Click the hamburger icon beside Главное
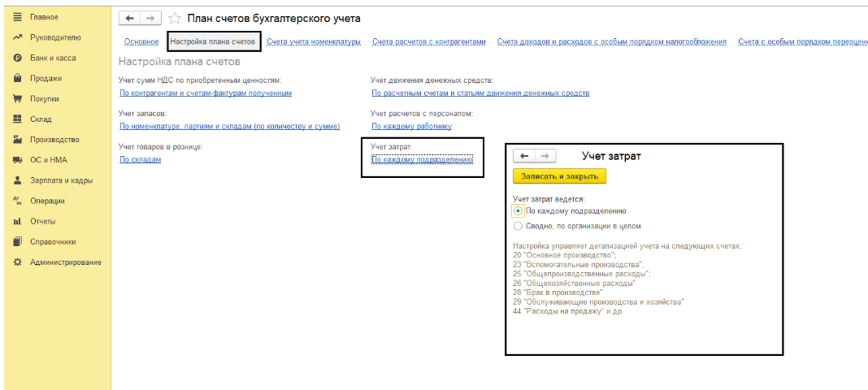The width and height of the screenshot is (868, 390). [17, 17]
